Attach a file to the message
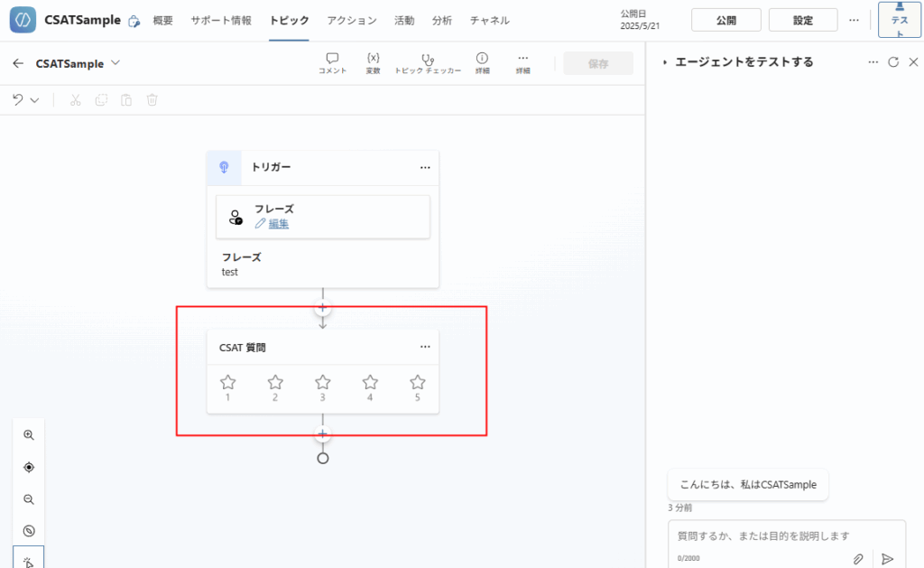Screen dimensions: 924x568 pyautogui.click(x=858, y=559)
